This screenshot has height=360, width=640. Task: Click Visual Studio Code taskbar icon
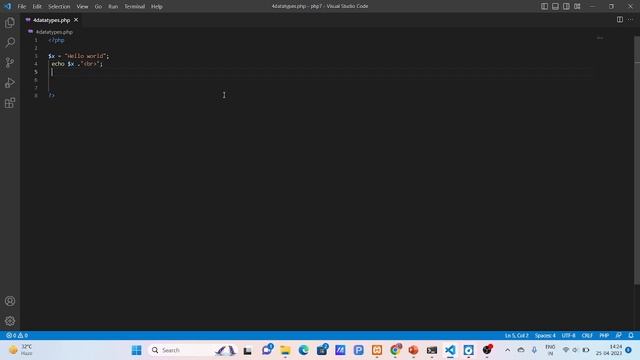(x=450, y=350)
